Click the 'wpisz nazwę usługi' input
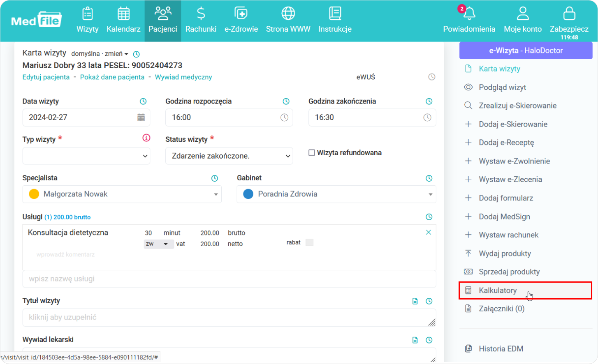 point(229,279)
